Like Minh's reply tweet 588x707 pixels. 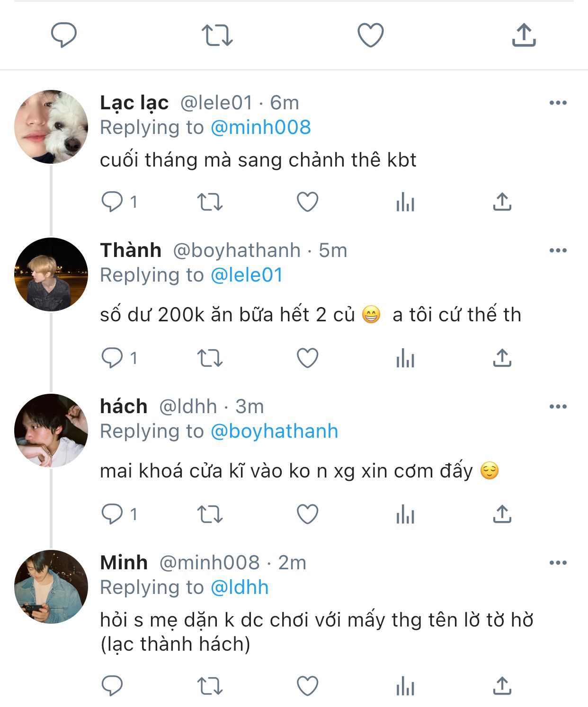[x=307, y=686]
